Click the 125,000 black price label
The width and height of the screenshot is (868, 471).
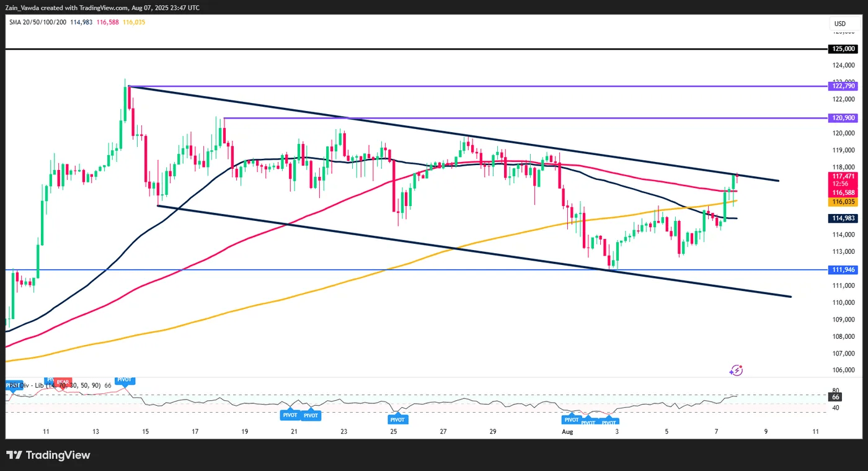click(844, 49)
